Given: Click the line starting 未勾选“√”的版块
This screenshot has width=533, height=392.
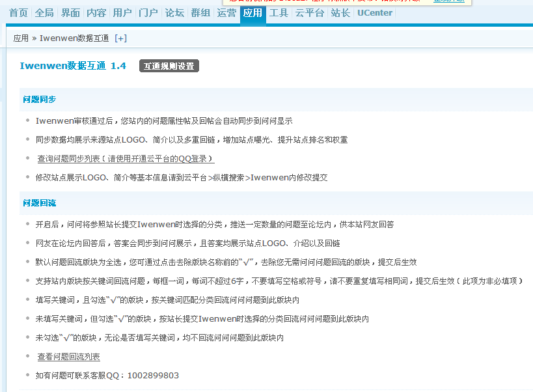Looking at the screenshot, I should click(159, 337).
